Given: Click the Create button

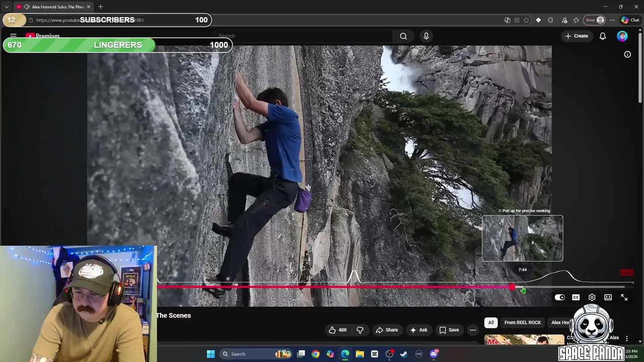Looking at the screenshot, I should click(577, 36).
